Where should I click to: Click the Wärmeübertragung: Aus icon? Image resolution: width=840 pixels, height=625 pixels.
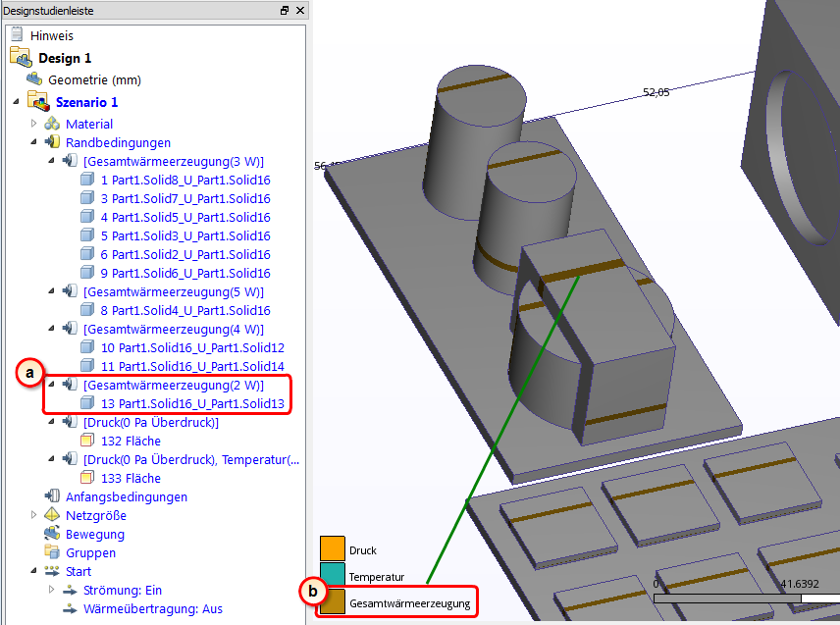pos(70,608)
